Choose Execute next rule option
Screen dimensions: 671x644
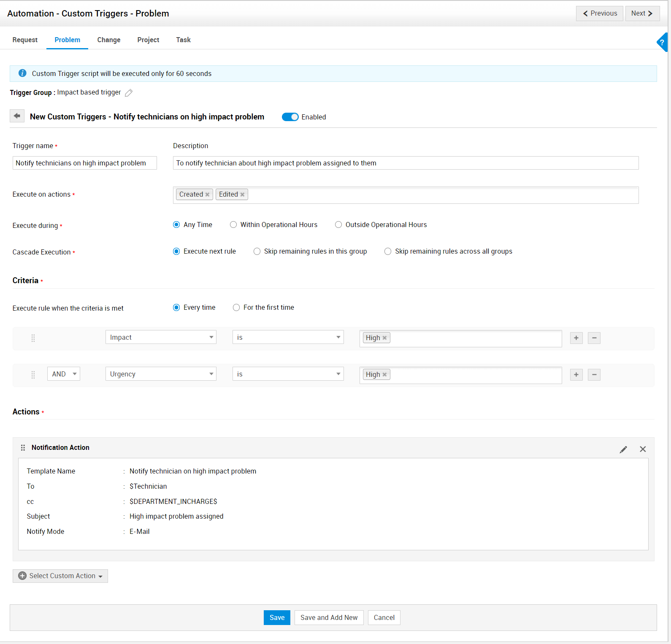click(x=176, y=252)
